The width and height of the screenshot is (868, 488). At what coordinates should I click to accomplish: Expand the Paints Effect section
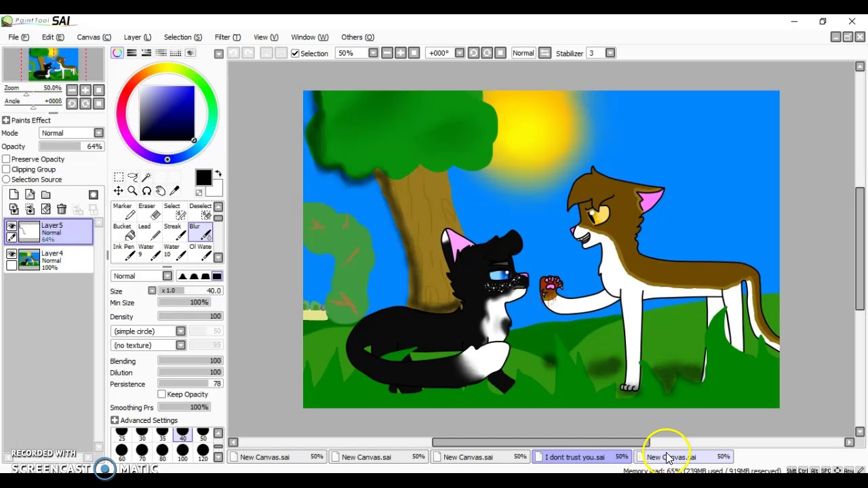pos(6,120)
